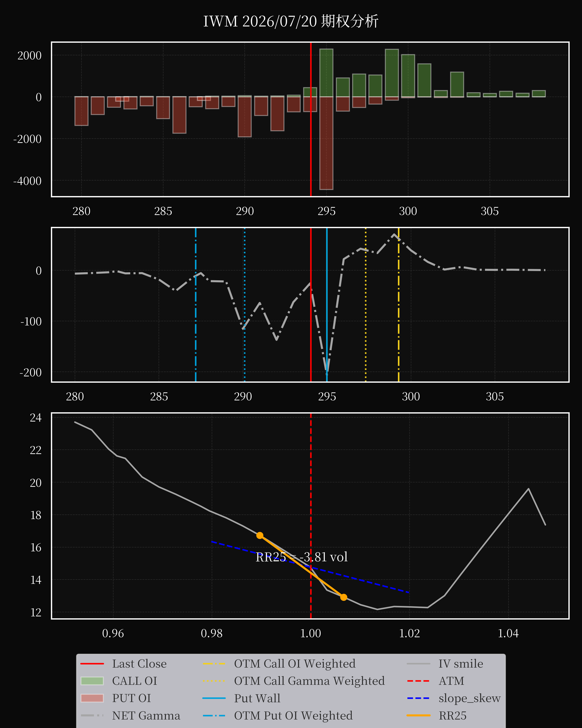Click the right orange RR25 endpoint marker
The image size is (582, 728).
click(343, 597)
